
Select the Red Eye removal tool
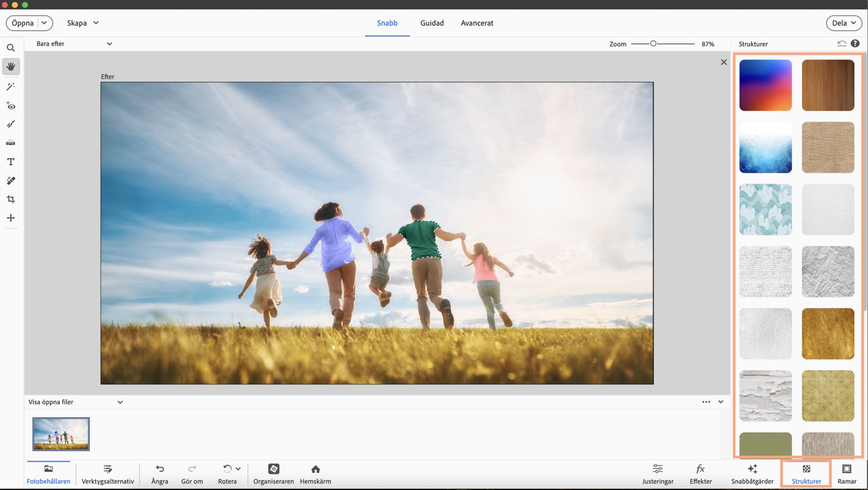(x=11, y=106)
